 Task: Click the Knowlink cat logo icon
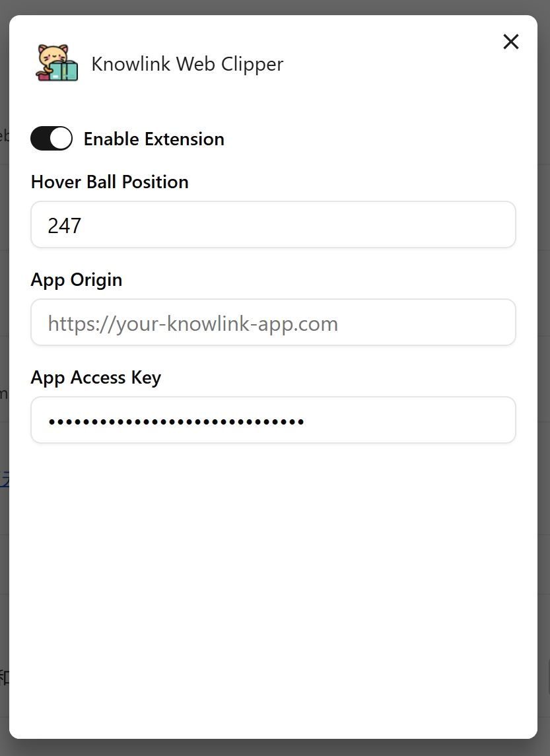[57, 63]
